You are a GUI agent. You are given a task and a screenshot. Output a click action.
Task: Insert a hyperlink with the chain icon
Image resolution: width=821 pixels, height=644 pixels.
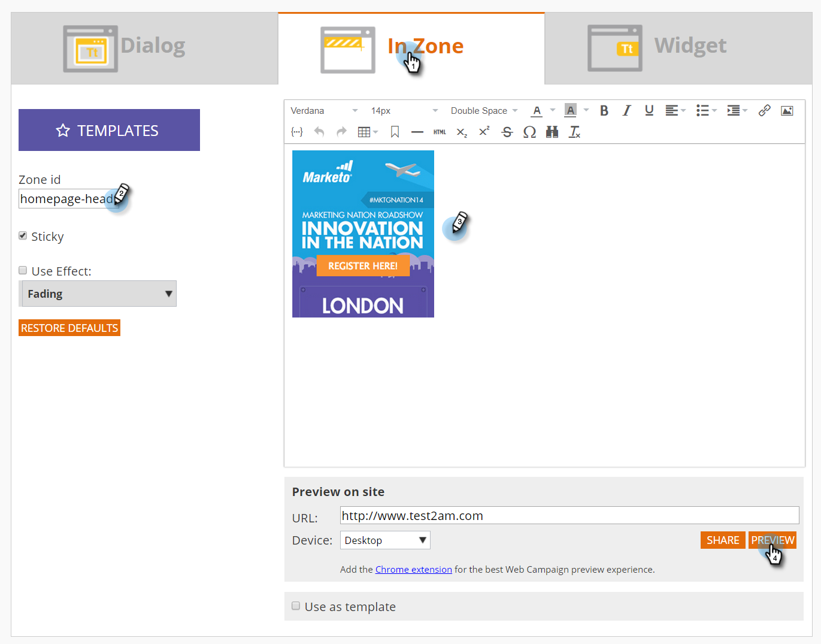764,111
